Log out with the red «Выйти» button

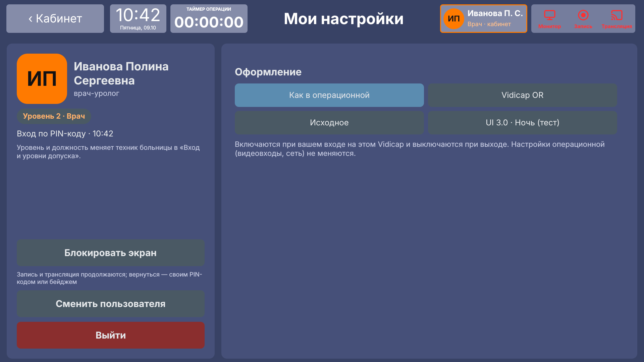point(110,335)
